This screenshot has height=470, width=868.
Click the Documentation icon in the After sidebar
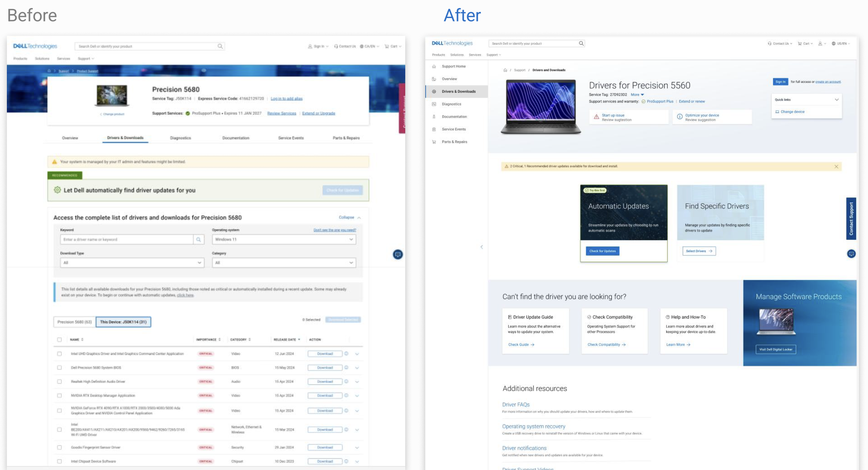[x=434, y=117]
